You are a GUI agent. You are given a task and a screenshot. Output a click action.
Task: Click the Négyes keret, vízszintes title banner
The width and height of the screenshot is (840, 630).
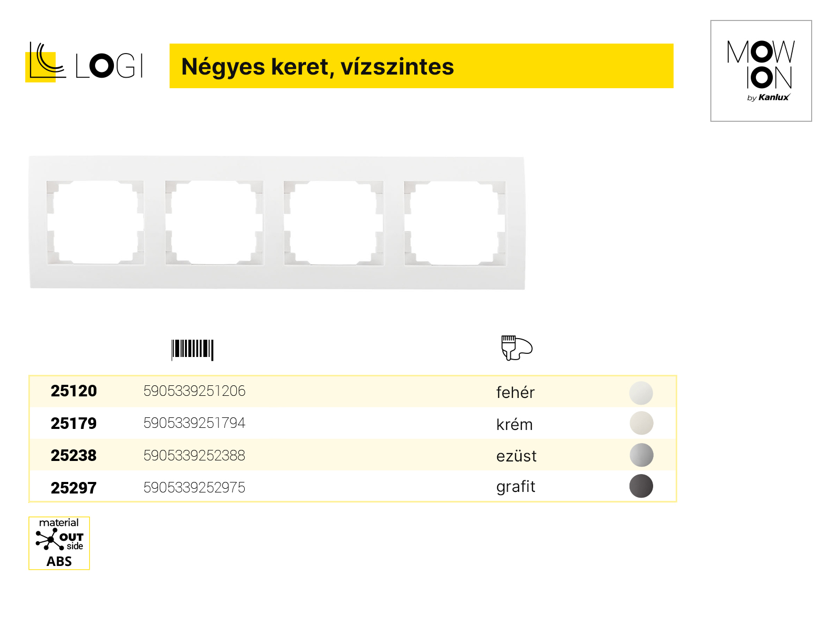tap(422, 66)
